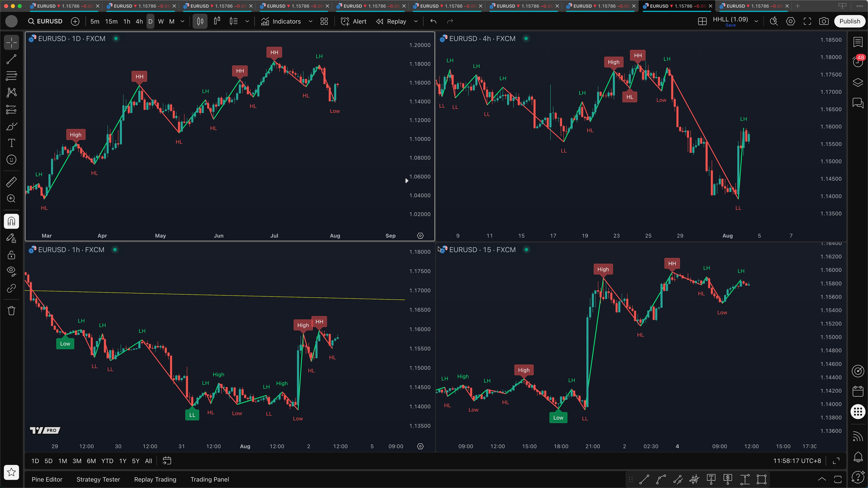
Task: Switch to the 15m timeframe
Action: click(x=111, y=21)
